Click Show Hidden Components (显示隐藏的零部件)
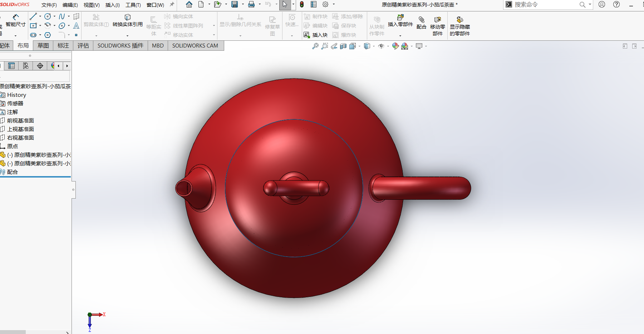The height and width of the screenshot is (334, 644). click(460, 26)
